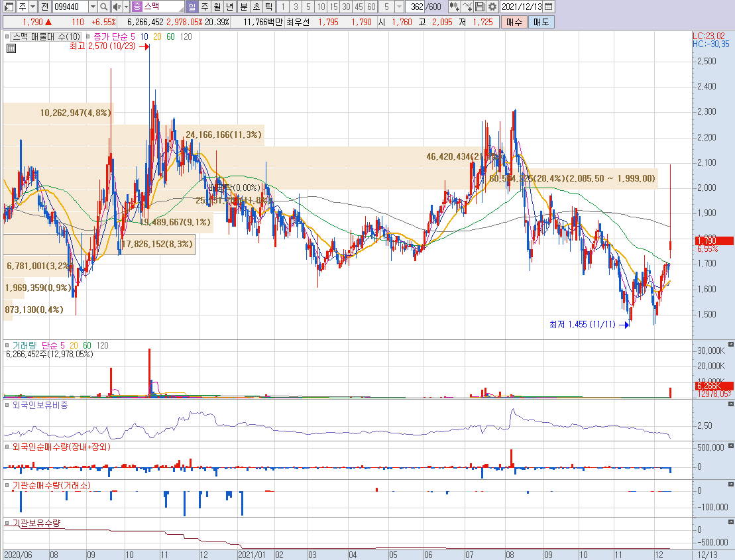Image resolution: width=735 pixels, height=560 pixels.
Task: Click the magnifier stock search icon
Action: [x=104, y=7]
